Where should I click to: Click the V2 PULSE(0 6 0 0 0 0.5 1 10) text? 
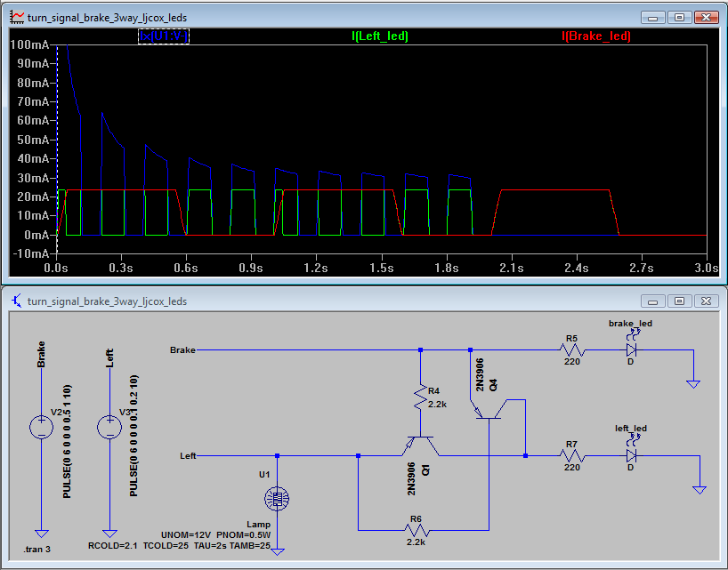[x=67, y=441]
